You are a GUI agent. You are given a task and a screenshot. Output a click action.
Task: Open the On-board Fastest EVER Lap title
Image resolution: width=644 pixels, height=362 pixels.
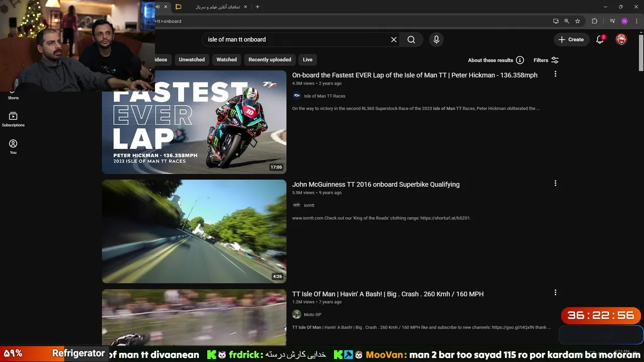click(x=415, y=75)
